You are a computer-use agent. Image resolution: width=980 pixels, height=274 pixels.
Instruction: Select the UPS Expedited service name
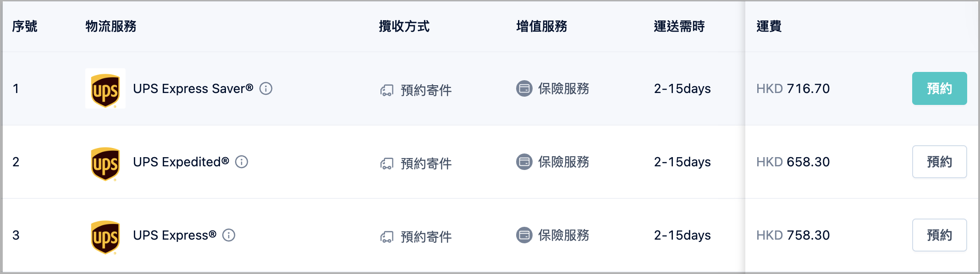pos(181,162)
